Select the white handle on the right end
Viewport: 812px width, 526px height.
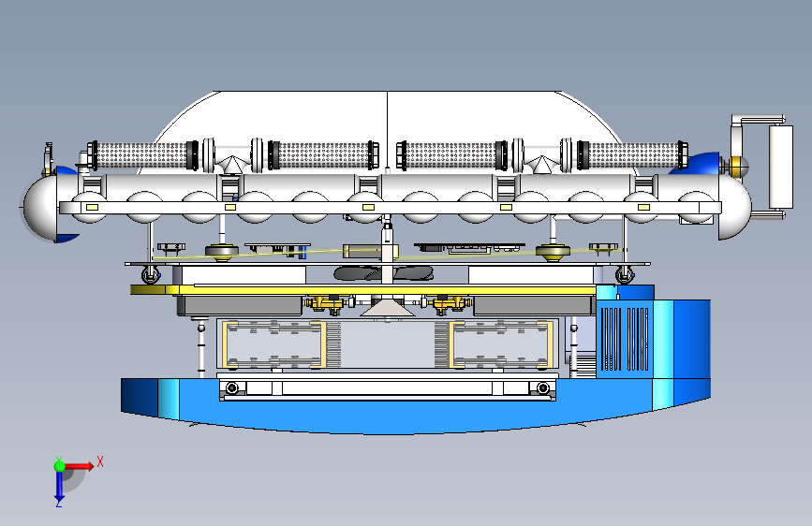click(x=781, y=167)
